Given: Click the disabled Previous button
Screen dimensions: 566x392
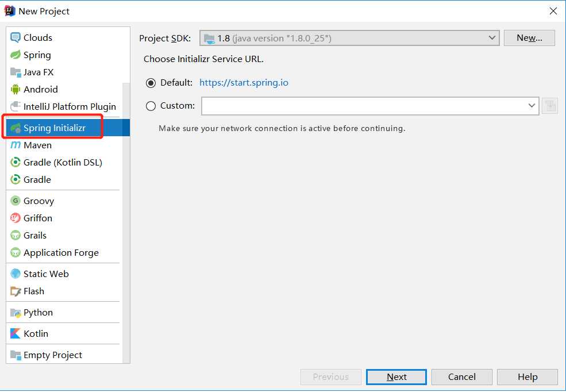Looking at the screenshot, I should [330, 377].
